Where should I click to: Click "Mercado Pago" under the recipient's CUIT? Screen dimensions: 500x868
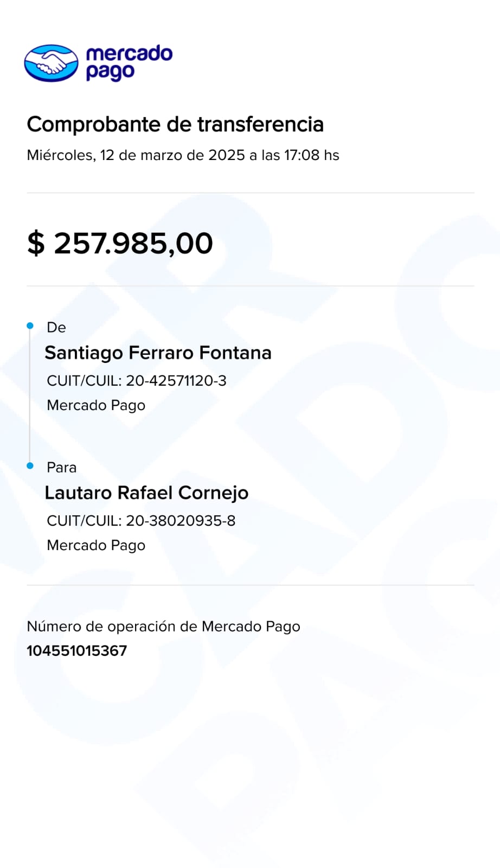(96, 545)
